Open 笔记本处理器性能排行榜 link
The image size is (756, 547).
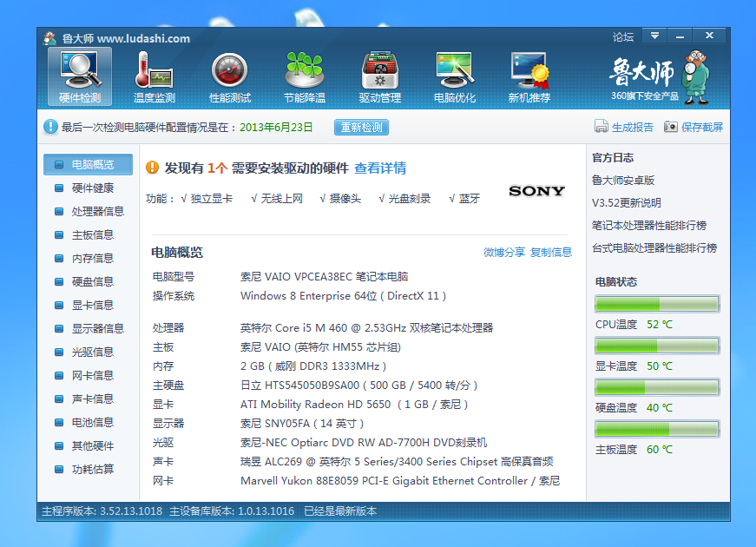649,226
